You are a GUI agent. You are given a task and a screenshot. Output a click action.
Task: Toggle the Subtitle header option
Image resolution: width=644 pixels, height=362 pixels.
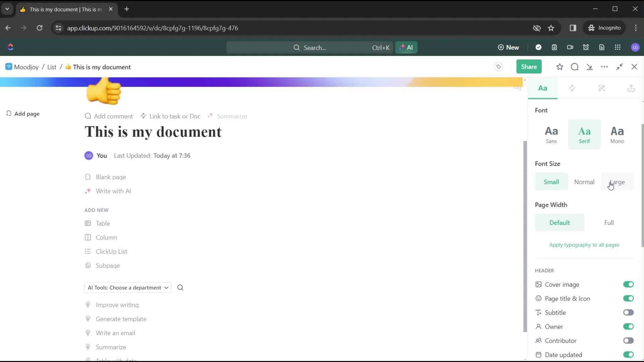pyautogui.click(x=628, y=312)
